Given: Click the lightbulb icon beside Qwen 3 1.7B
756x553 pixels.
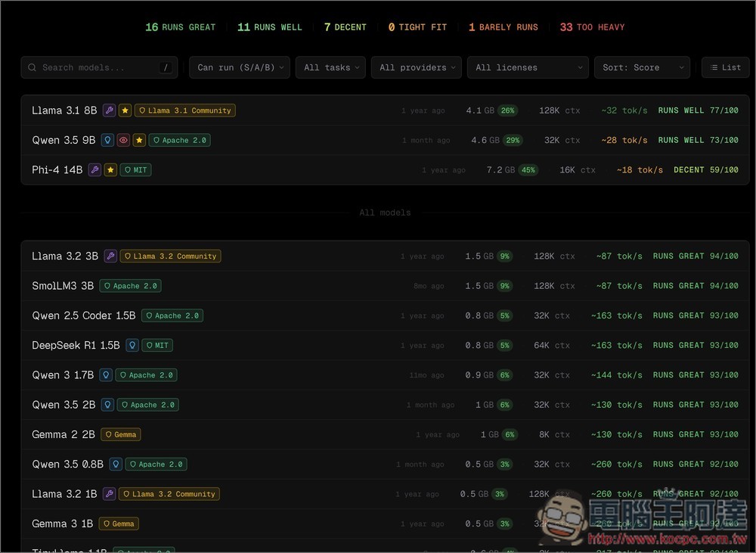Looking at the screenshot, I should click(x=106, y=375).
